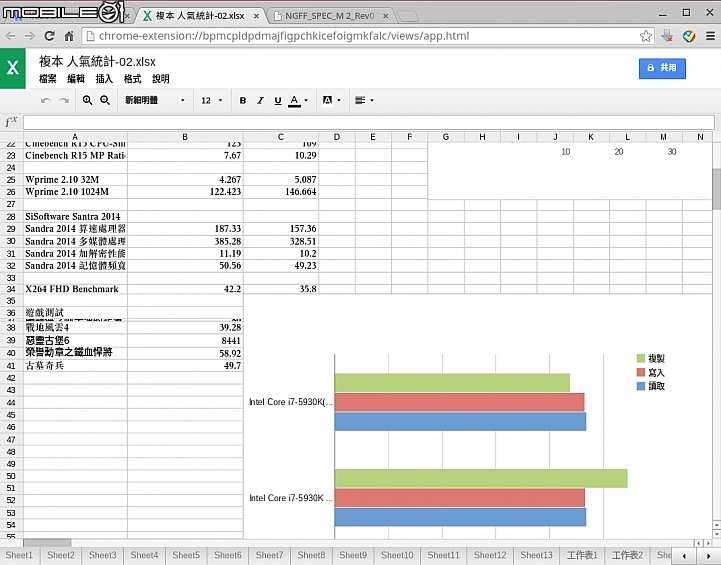
Task: Select row 30 header
Action: pos(11,241)
